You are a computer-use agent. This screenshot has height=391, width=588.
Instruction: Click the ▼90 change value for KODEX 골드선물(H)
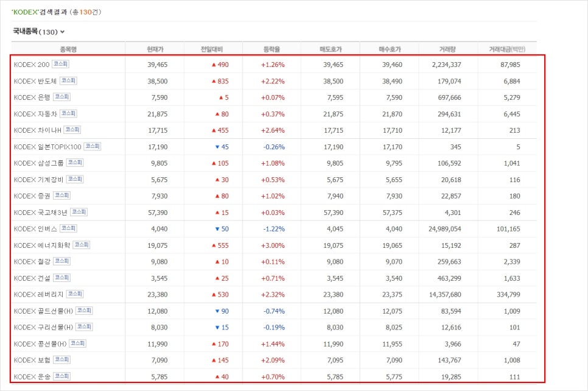pyautogui.click(x=222, y=311)
